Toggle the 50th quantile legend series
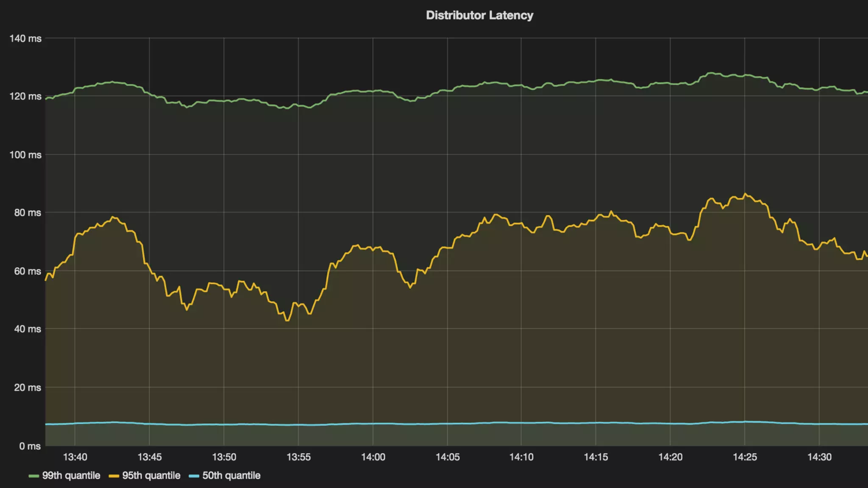This screenshot has height=488, width=868. point(231,476)
